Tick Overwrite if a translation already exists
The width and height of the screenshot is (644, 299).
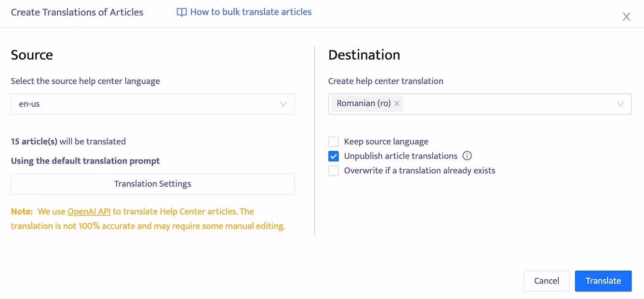click(x=334, y=171)
